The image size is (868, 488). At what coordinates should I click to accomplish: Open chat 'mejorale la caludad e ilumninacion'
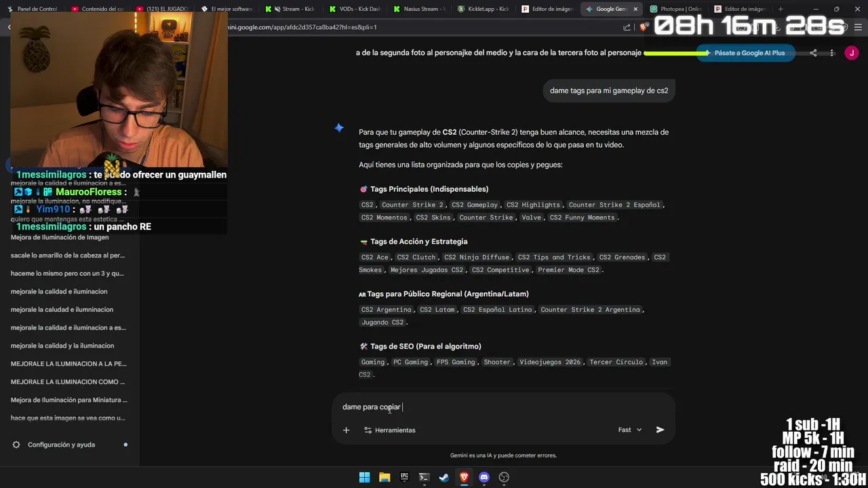(62, 310)
